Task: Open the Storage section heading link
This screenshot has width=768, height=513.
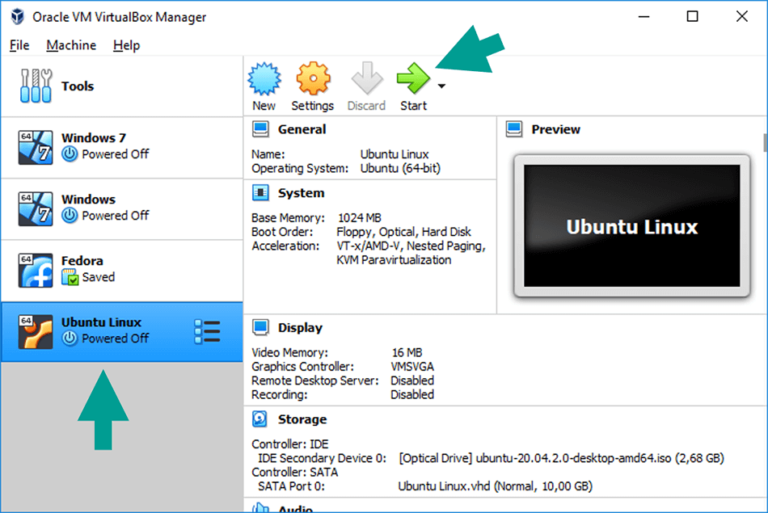Action: point(302,419)
